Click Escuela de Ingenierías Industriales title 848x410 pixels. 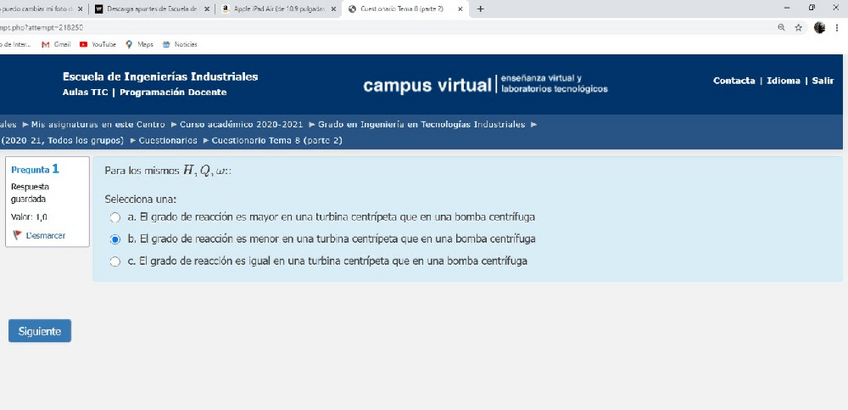[x=160, y=76]
